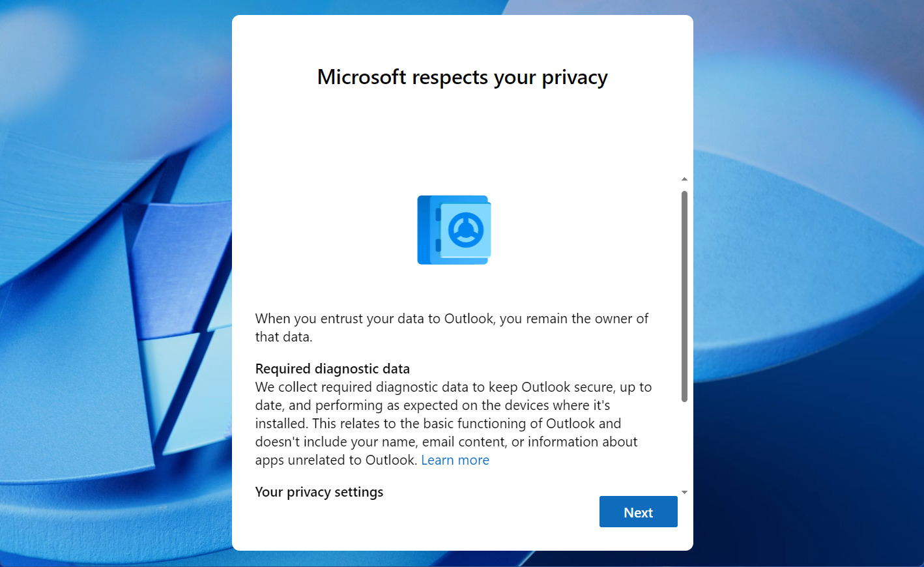Click the words "that data." in the intro

(283, 337)
